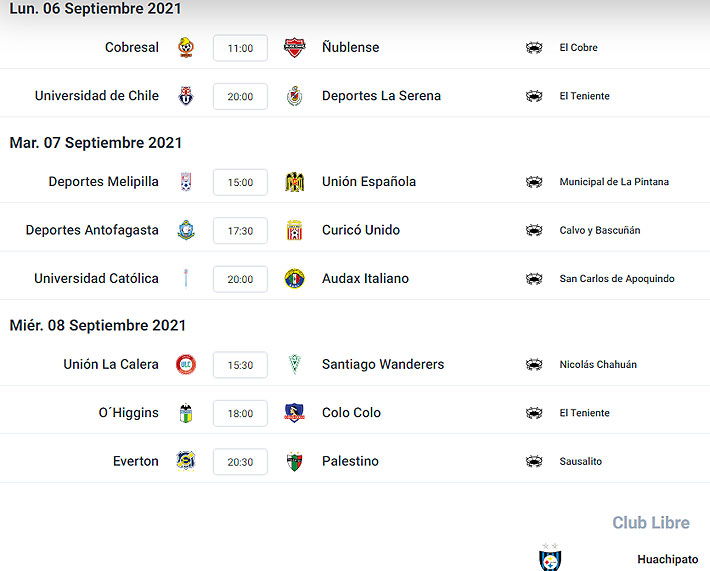Open Santiago Wanderers team link

383,364
